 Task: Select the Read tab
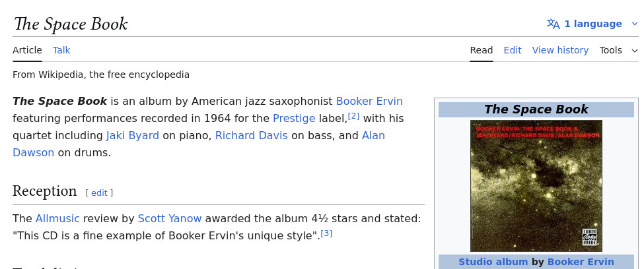click(482, 50)
